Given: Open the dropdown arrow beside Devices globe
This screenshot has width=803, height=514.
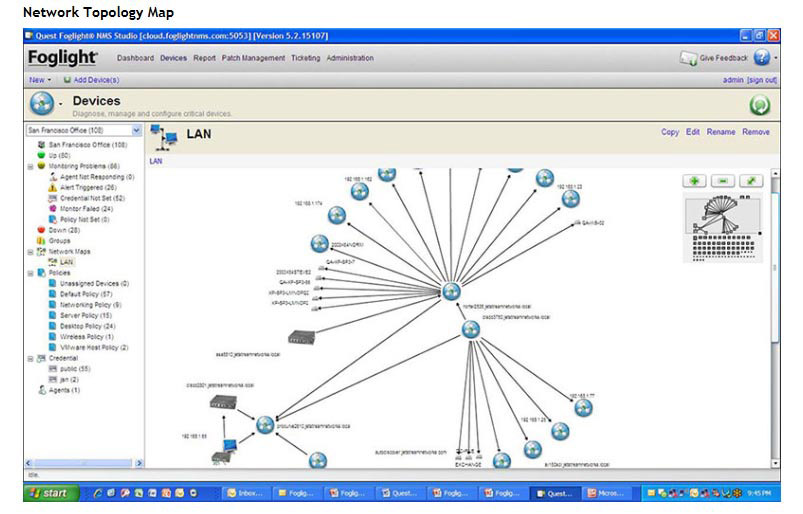Looking at the screenshot, I should (60, 104).
